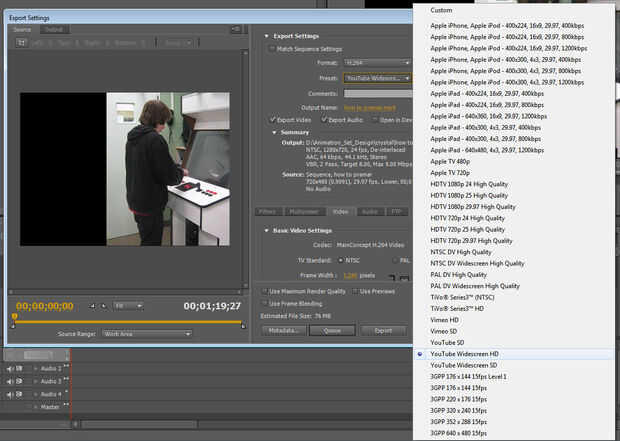The width and height of the screenshot is (620, 441).
Task: Click the Comments text field
Action: [x=377, y=92]
